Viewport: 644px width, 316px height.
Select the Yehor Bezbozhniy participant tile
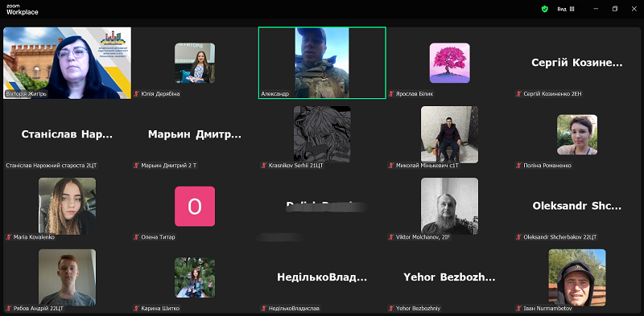tap(450, 277)
